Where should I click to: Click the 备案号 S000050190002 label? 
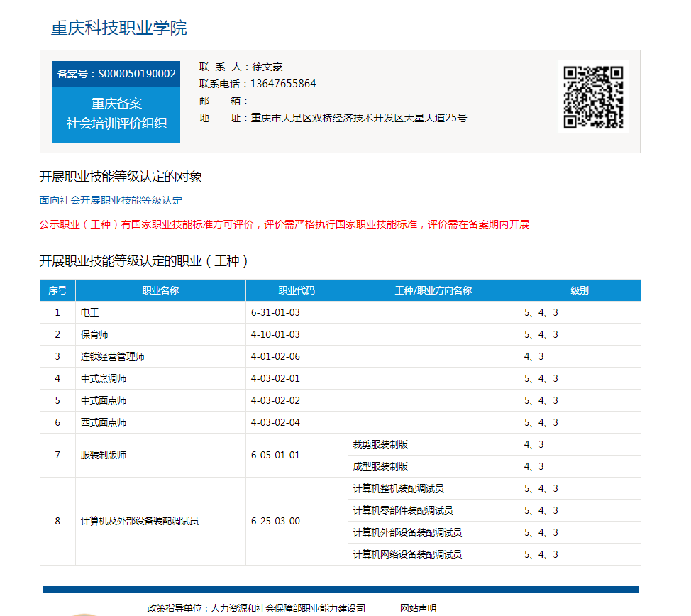(x=116, y=74)
